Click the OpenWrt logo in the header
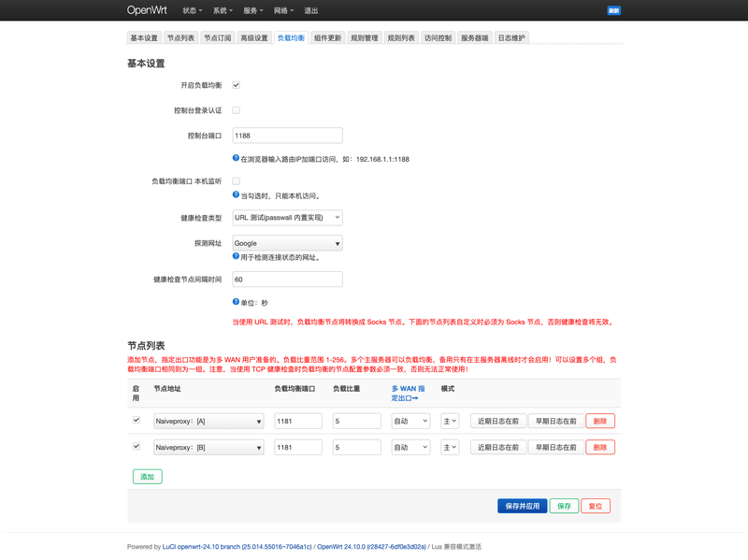The height and width of the screenshot is (560, 748). point(150,10)
